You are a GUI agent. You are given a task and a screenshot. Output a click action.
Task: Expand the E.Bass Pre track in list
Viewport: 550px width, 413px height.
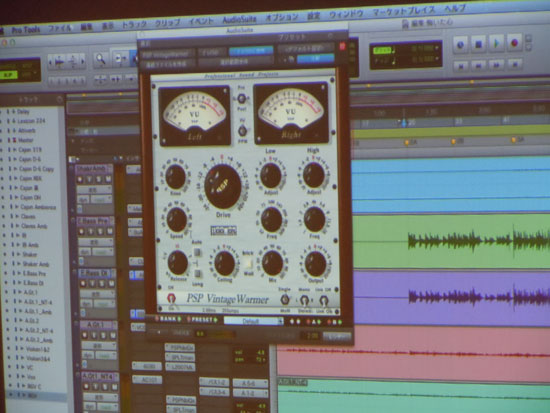[20, 273]
